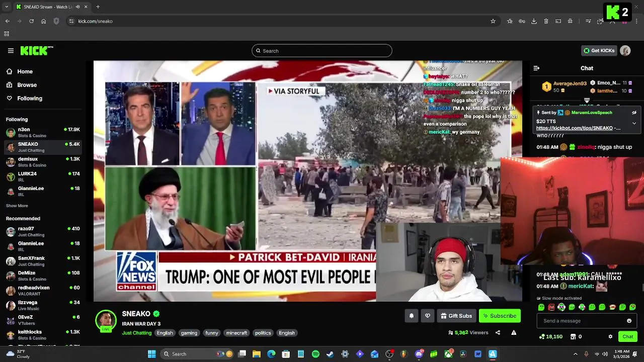The height and width of the screenshot is (362, 644).
Task: Open LURK24 channel in sidebar
Action: (x=43, y=176)
